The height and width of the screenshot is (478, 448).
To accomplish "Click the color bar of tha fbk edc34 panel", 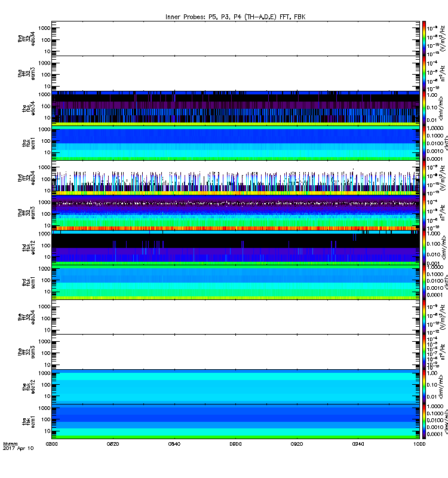I will coord(424,108).
